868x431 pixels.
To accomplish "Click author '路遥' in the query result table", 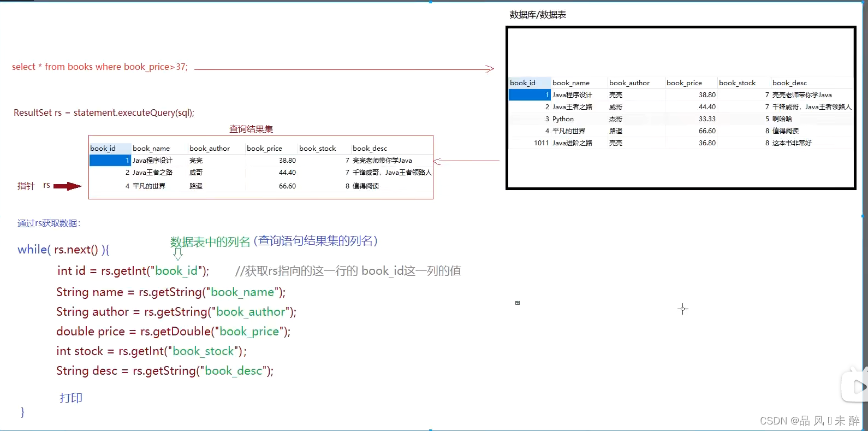I will [195, 186].
